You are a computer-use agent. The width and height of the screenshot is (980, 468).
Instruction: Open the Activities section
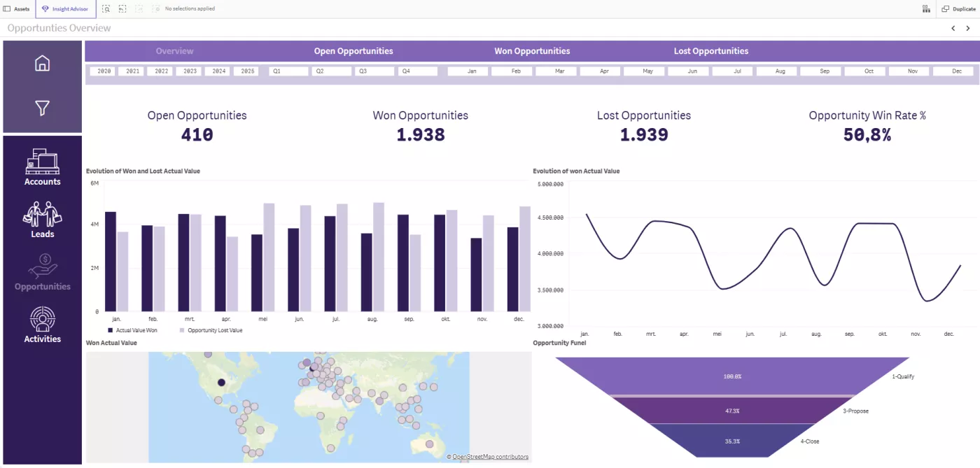point(42,325)
